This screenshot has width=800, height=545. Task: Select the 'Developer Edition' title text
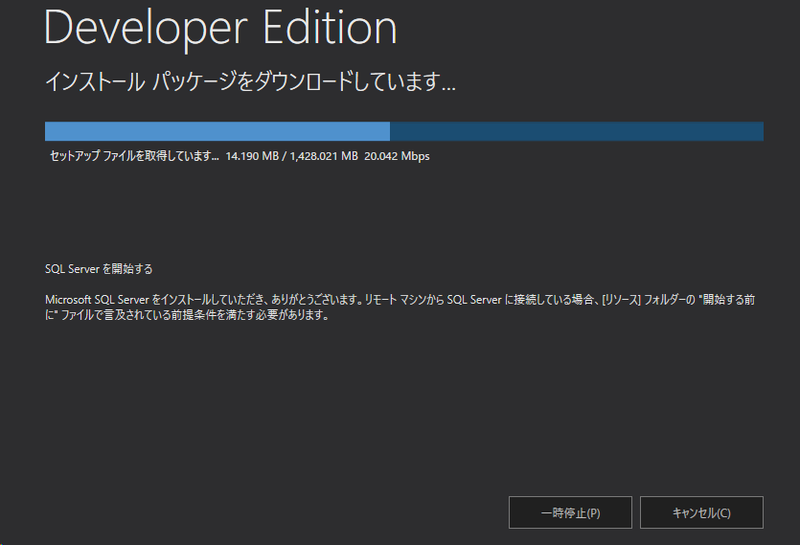(x=220, y=28)
